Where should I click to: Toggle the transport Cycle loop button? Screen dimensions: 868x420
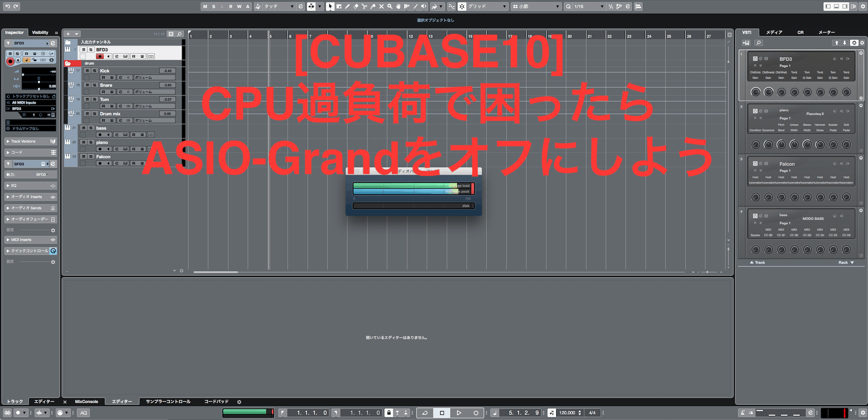click(x=425, y=413)
